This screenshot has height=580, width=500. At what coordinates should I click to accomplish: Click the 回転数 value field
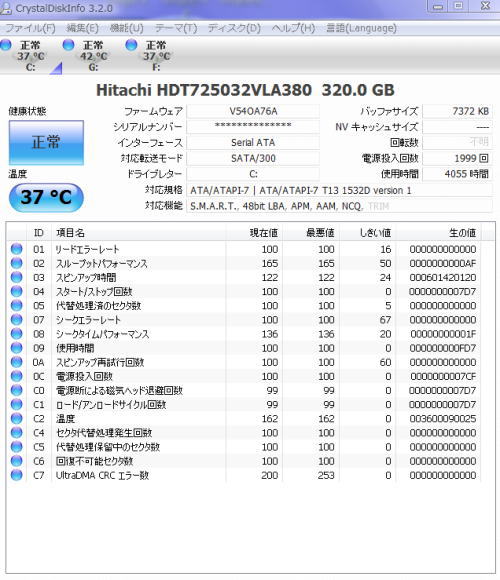(x=457, y=143)
